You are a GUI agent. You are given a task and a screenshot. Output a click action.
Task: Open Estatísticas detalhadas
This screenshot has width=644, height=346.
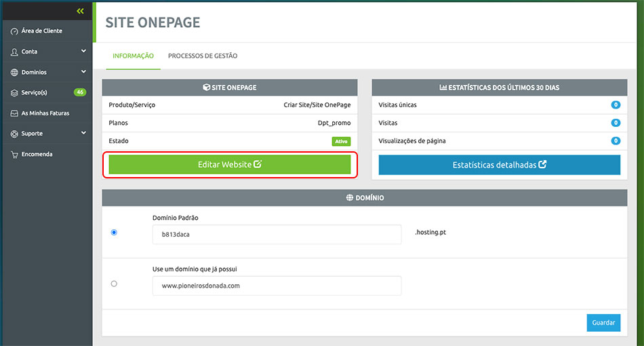tap(499, 165)
